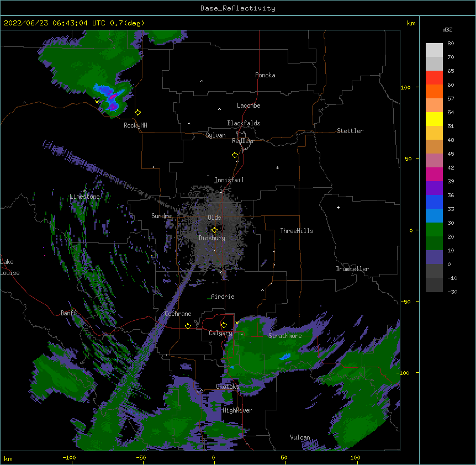Click the km unit label at top-right
Screen dimensions: 476x465
411,23
